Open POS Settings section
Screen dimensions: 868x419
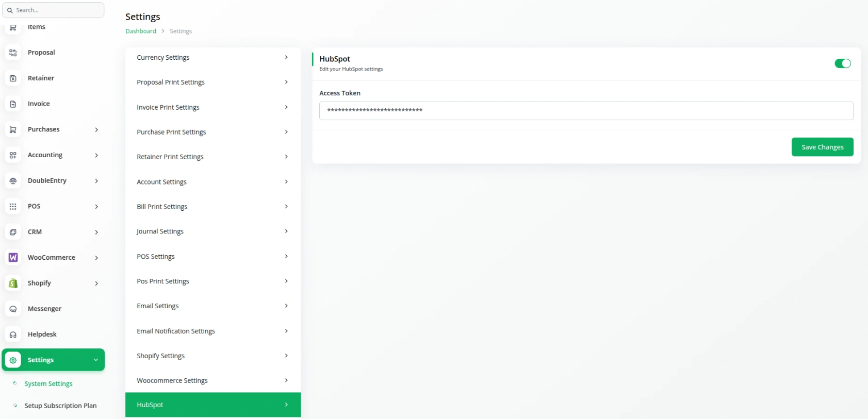(x=213, y=256)
